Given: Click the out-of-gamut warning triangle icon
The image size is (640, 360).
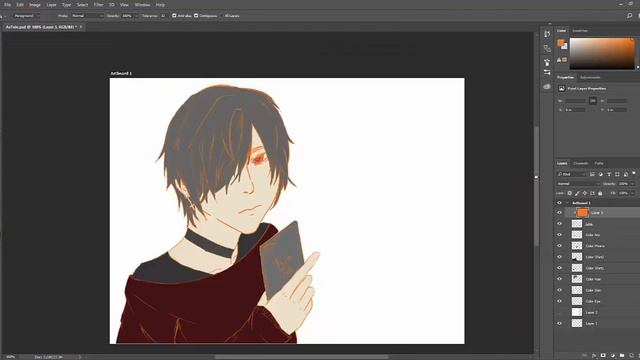Looking at the screenshot, I should [559, 60].
